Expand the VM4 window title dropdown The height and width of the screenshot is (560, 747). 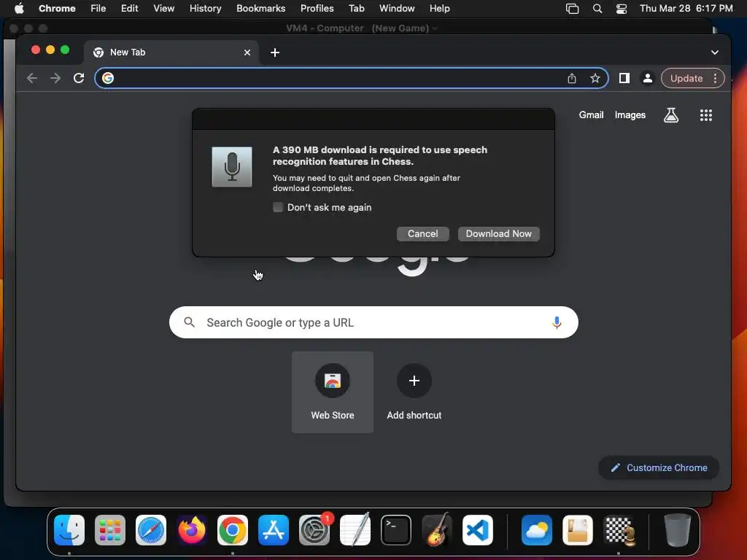[x=434, y=28]
